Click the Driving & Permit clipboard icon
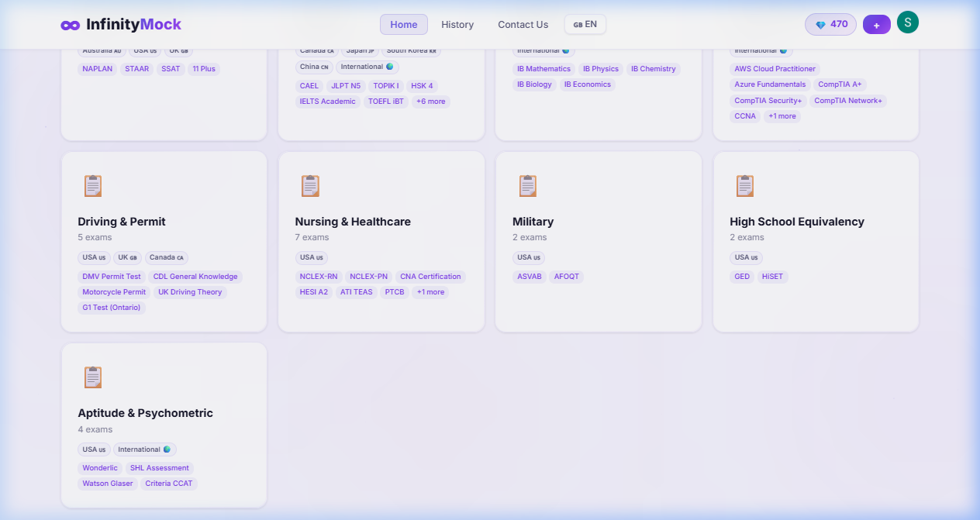Viewport: 980px width, 520px height. 93,186
